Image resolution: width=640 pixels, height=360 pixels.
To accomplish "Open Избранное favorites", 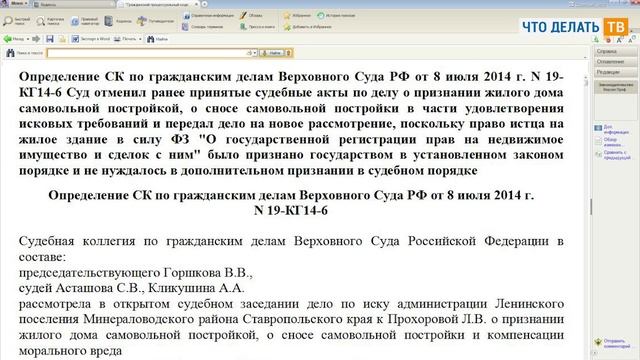I will (x=297, y=16).
